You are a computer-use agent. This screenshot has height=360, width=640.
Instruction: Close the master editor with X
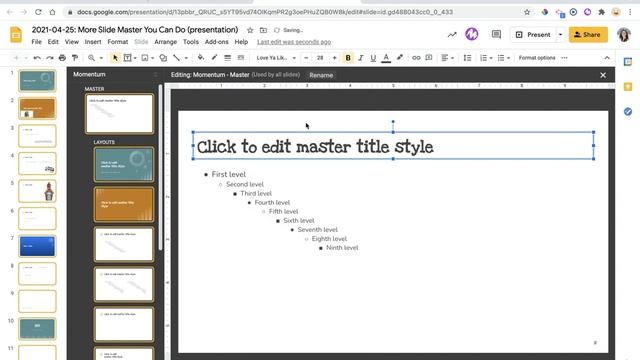point(603,75)
